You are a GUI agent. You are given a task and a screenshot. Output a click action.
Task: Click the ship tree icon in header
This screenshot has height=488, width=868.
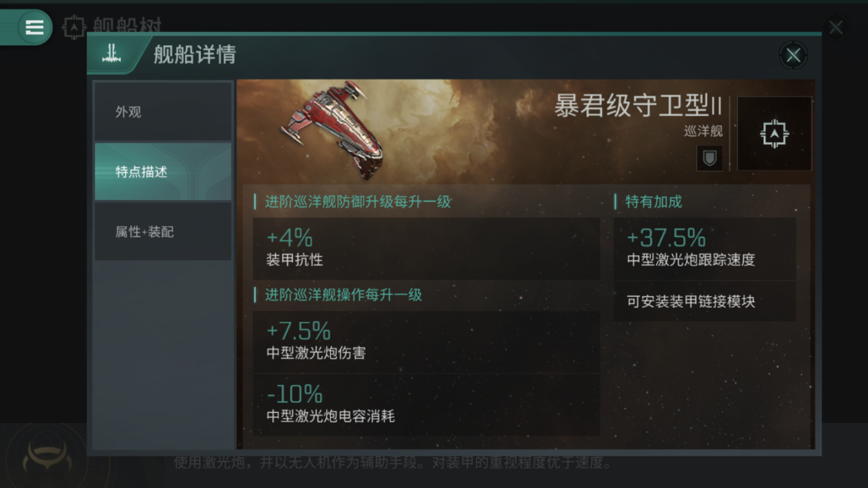74,27
